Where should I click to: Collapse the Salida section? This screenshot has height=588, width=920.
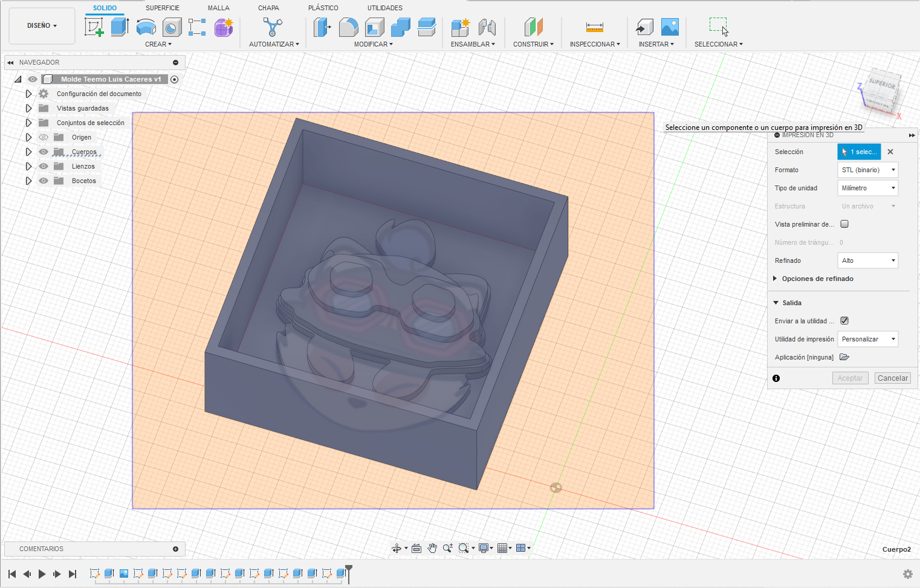click(x=776, y=303)
